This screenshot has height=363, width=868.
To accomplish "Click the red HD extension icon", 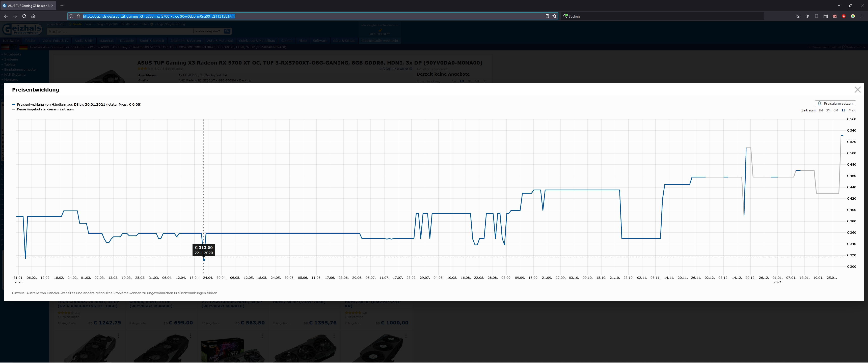I will (835, 16).
